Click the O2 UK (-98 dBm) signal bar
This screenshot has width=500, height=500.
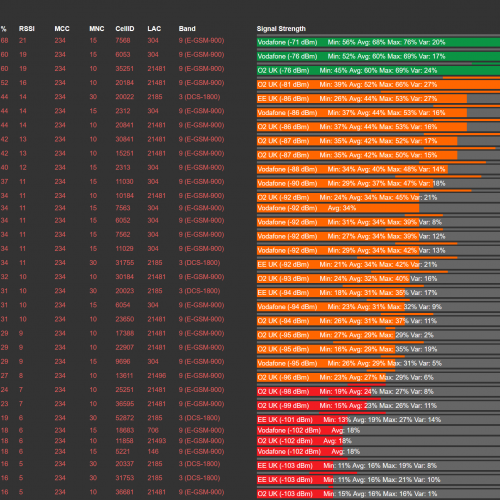(314, 392)
